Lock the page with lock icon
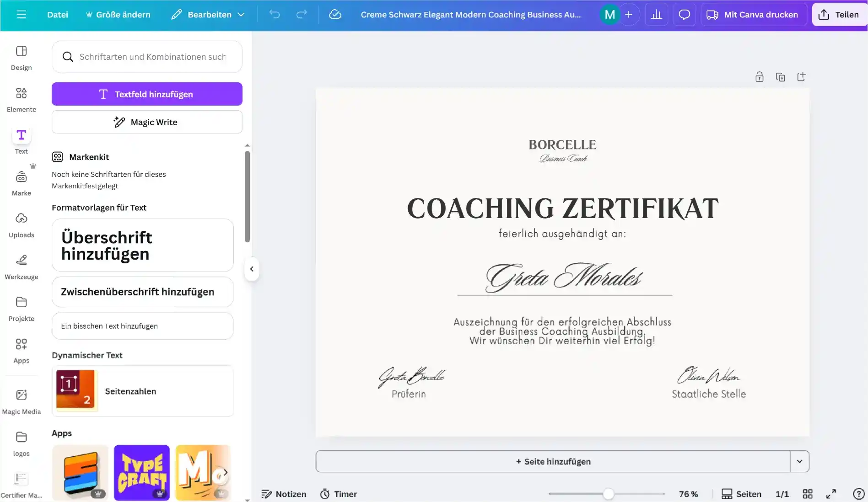This screenshot has width=868, height=502. pos(760,77)
